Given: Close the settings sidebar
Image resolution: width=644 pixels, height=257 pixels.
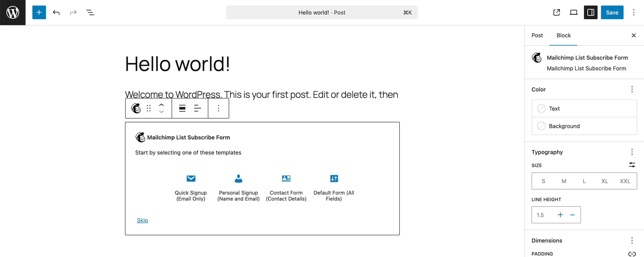Looking at the screenshot, I should 634,36.
